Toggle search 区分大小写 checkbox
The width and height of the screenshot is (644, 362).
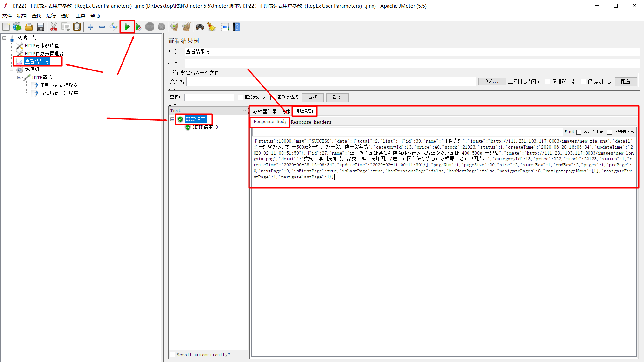click(x=241, y=97)
